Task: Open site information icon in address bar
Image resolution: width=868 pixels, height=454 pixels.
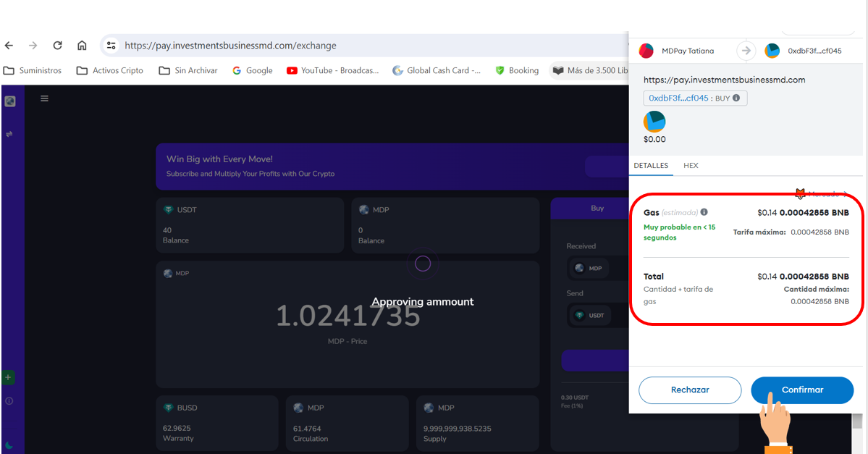Action: pyautogui.click(x=111, y=45)
